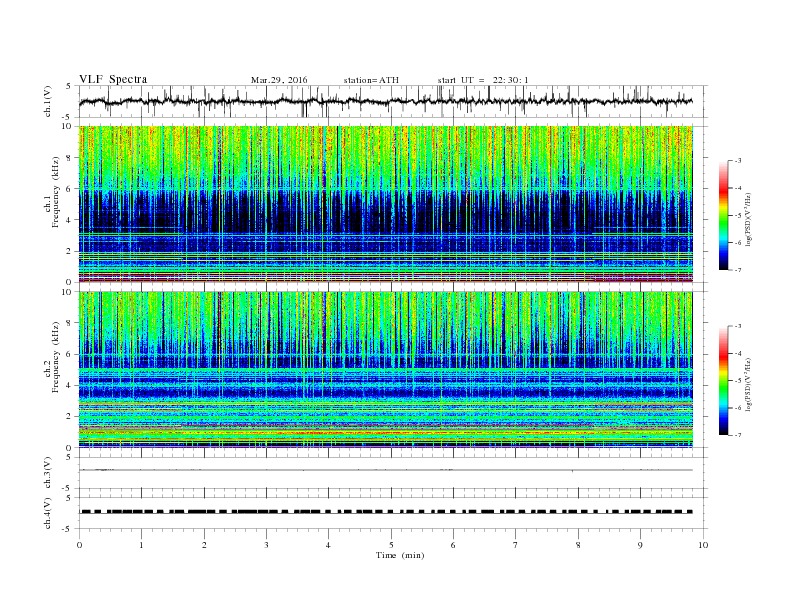Click the '-3' value on ch.1 colorbar
Image resolution: width=792 pixels, height=612 pixels.
(737, 161)
